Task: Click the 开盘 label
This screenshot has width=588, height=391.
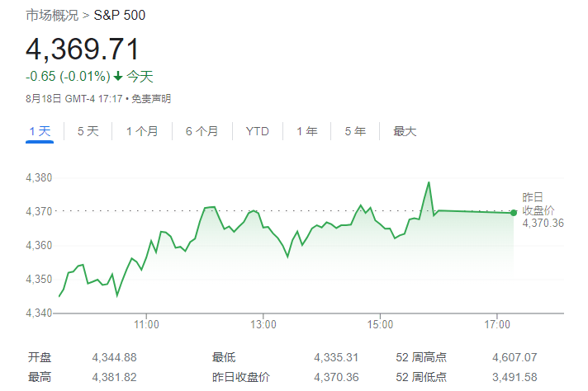Action: click(40, 357)
